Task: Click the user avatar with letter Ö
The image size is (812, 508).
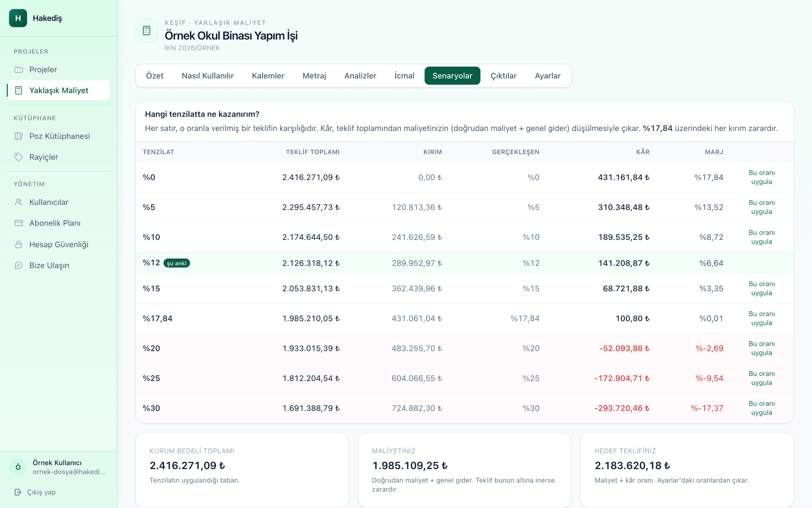Action: [18, 467]
